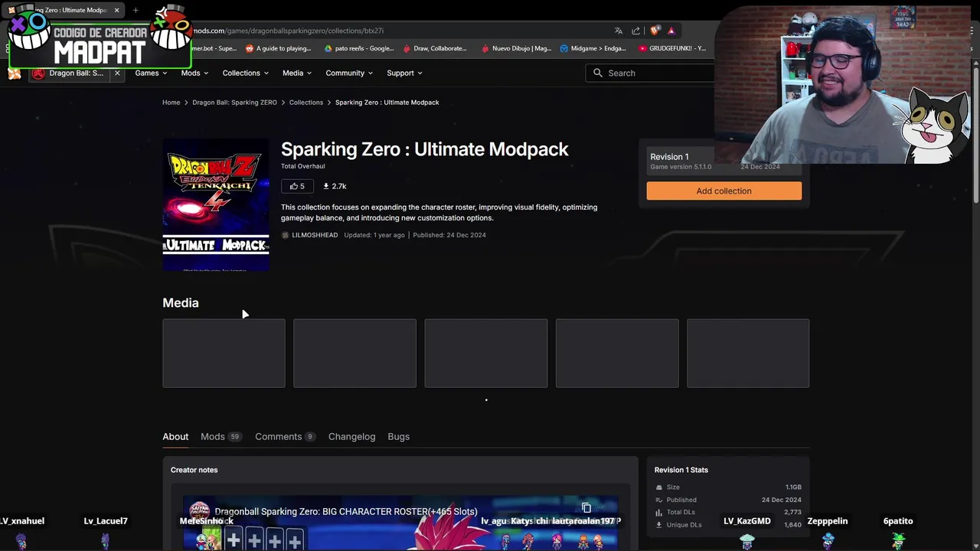Click the Unique DLs download icon

click(x=658, y=525)
